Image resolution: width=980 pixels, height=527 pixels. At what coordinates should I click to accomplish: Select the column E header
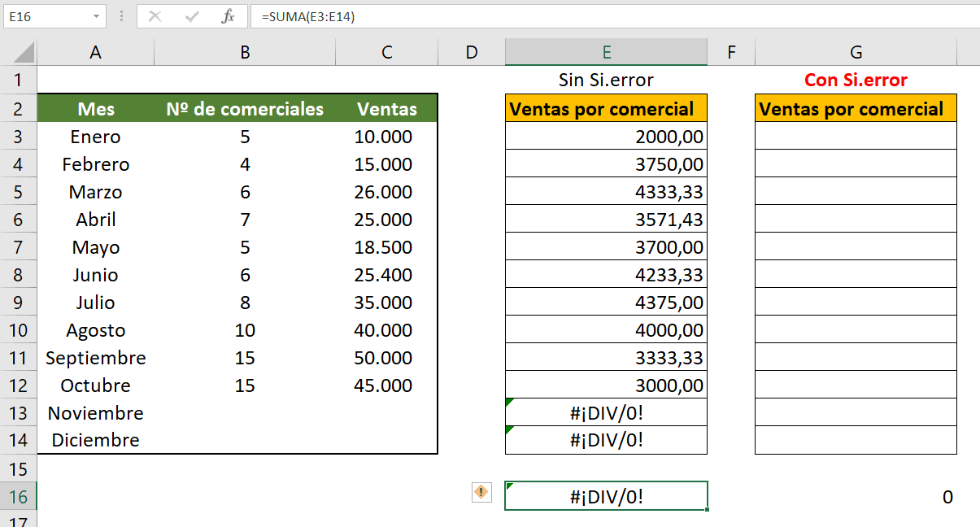(x=606, y=53)
